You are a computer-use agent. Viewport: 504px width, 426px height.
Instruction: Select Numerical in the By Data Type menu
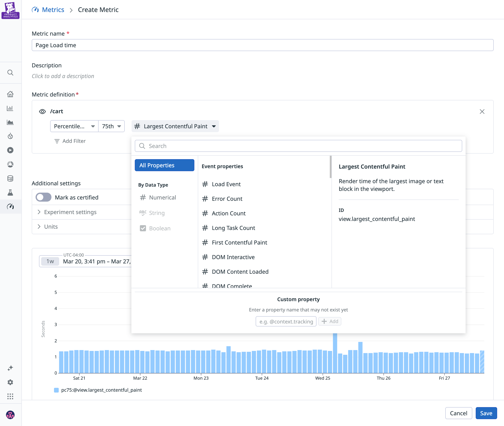click(162, 197)
